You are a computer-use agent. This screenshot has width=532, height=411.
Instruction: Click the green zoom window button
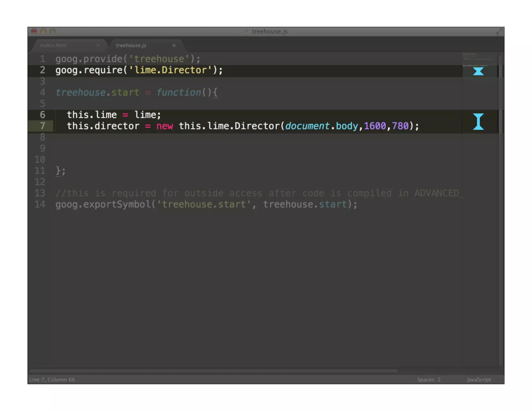[x=53, y=31]
